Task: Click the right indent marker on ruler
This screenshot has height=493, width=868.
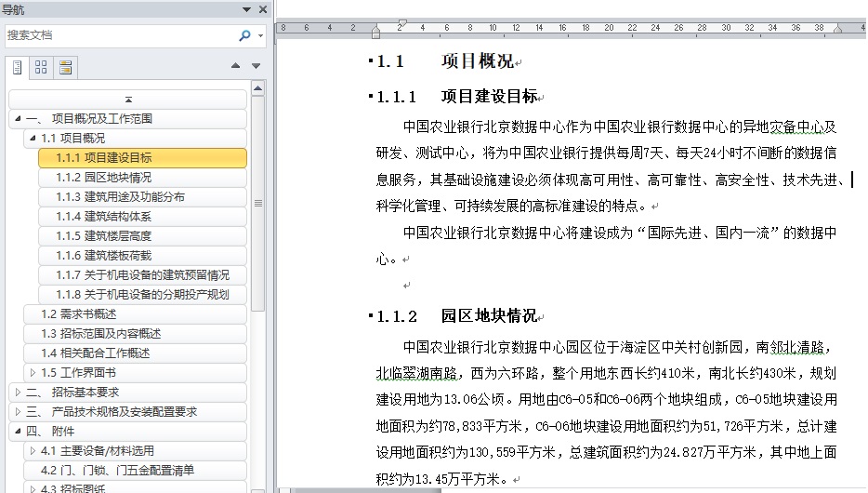Action: 837,28
